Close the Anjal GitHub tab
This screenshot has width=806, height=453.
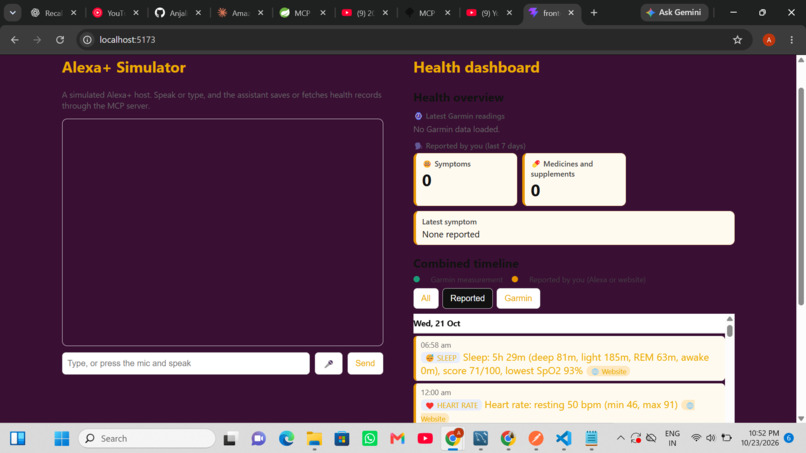tap(198, 13)
